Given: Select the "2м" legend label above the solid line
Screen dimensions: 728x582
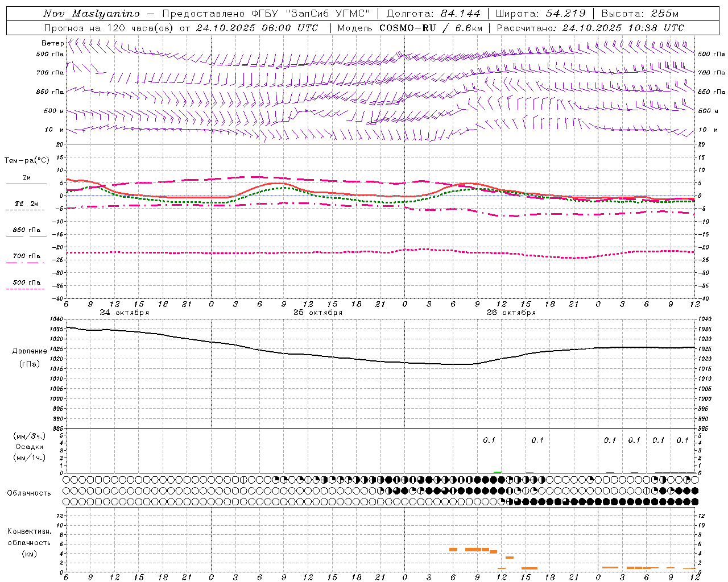Looking at the screenshot, I should click(27, 177).
